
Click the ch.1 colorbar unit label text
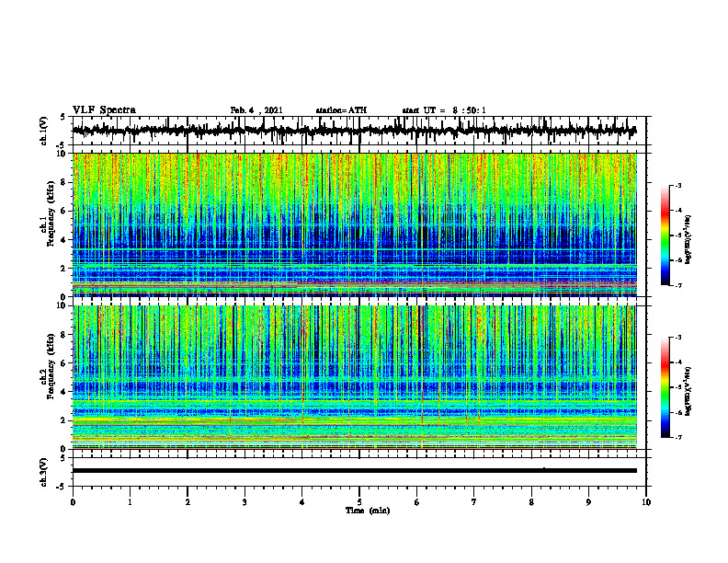[688, 240]
